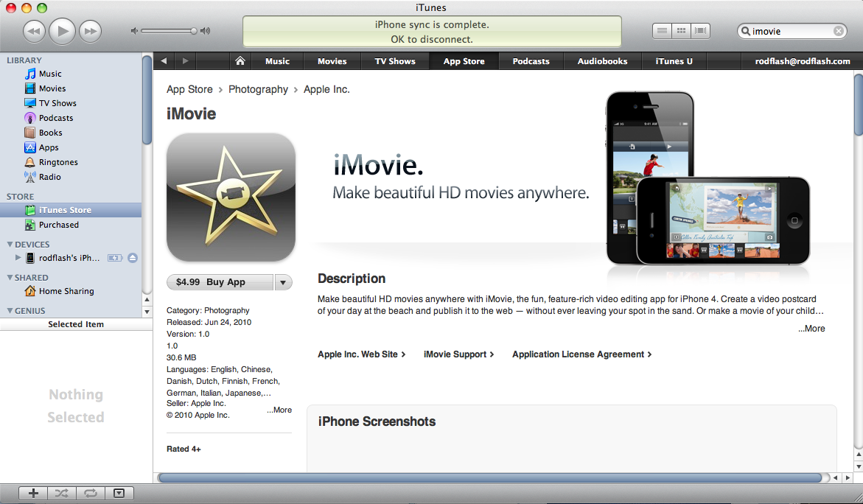Click the Photography breadcrumb link
Image resolution: width=863 pixels, height=504 pixels.
[x=258, y=89]
